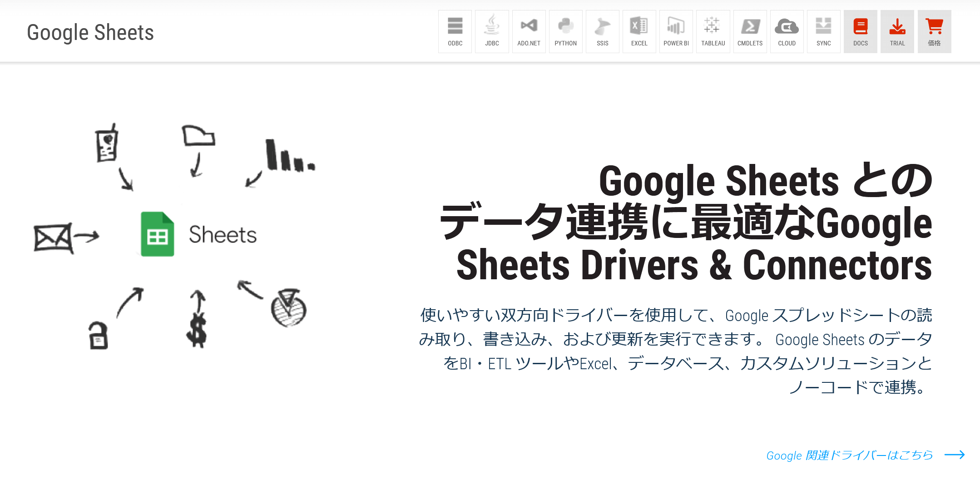Click the blue arrow beside the drivers link
The image size is (980, 500).
click(955, 455)
